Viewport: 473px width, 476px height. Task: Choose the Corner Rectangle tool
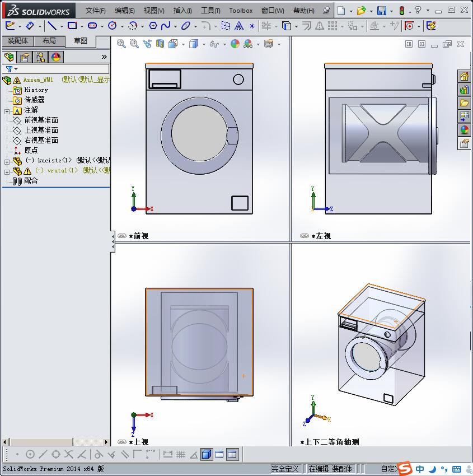tap(72, 26)
